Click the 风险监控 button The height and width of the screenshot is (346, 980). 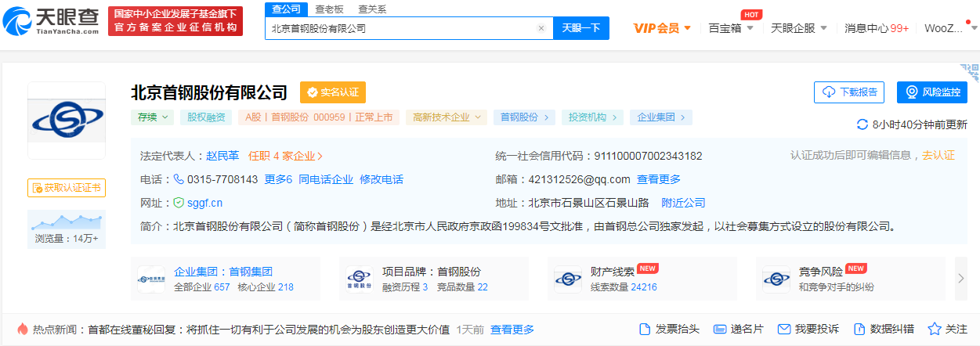pos(932,92)
